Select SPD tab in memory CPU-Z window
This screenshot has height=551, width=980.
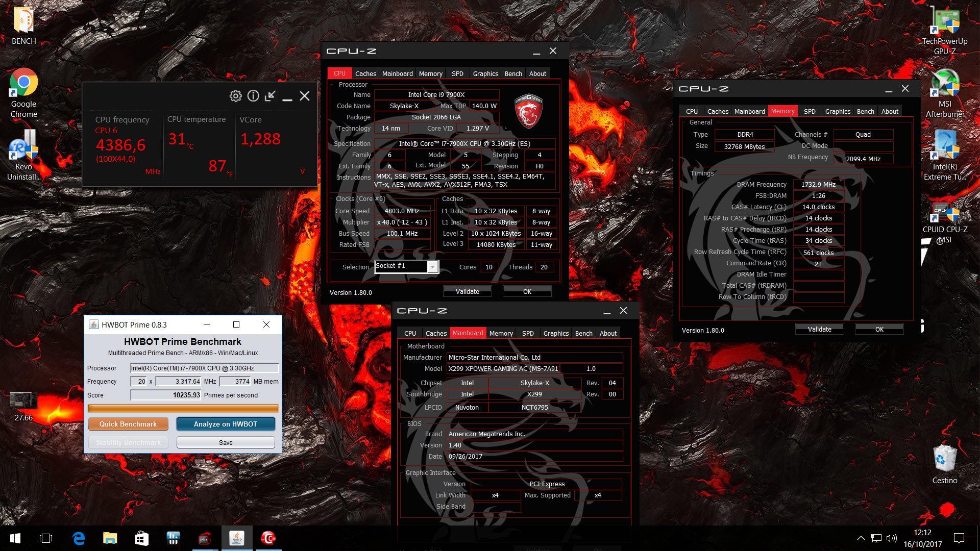810,111
